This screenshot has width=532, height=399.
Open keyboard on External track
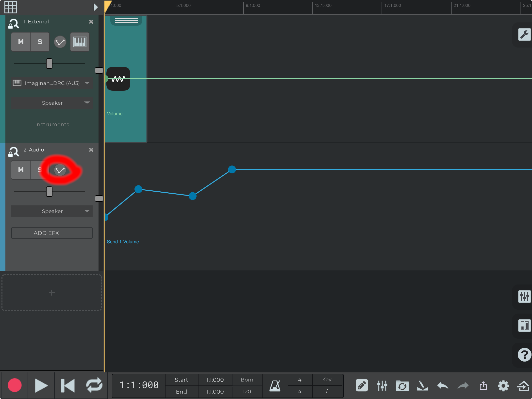pos(80,42)
